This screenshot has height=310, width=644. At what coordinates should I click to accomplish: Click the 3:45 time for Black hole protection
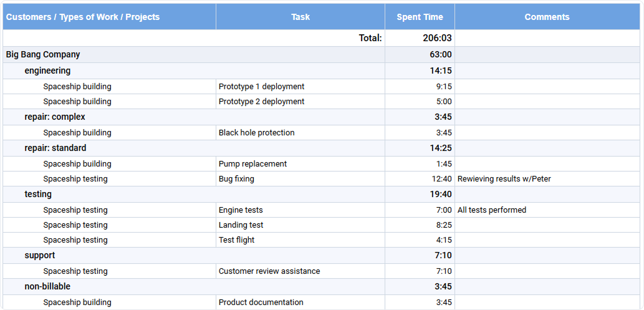point(444,133)
